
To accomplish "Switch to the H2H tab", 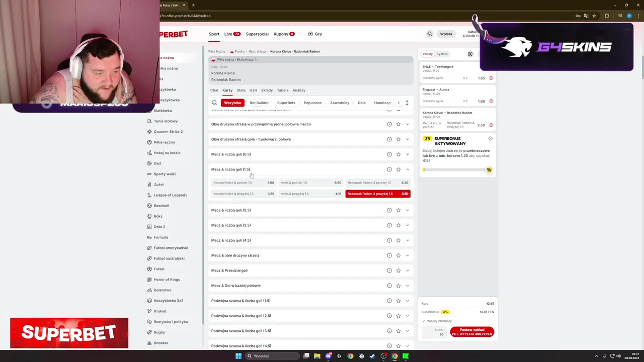I will [x=253, y=90].
